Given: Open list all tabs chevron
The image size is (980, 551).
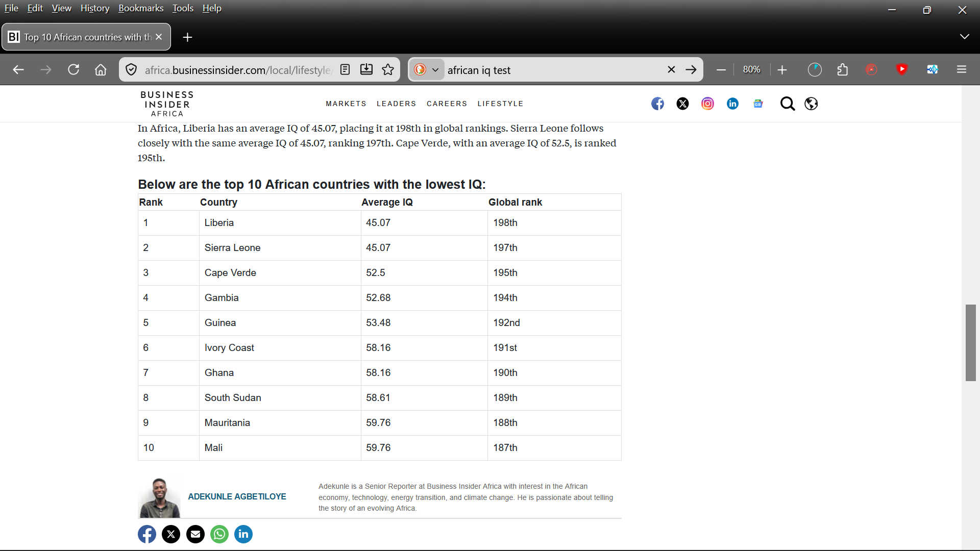Looking at the screenshot, I should [964, 37].
